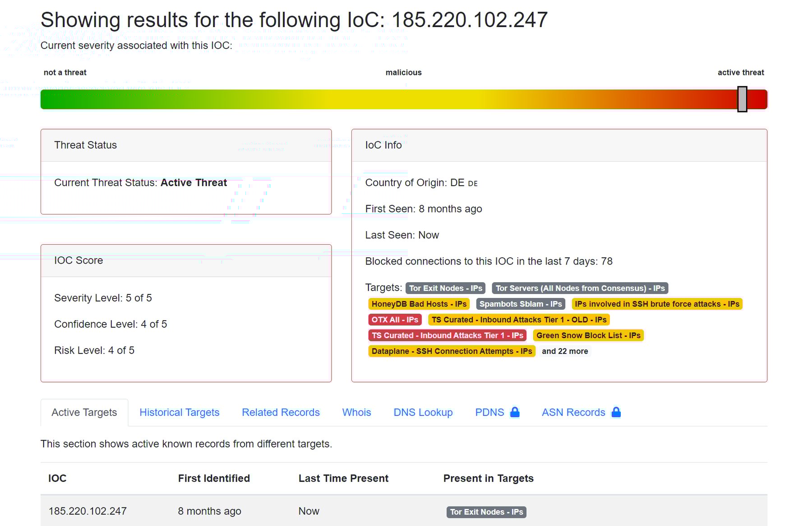Image resolution: width=812 pixels, height=526 pixels.
Task: Click the severity slider handle near active threat
Action: [743, 99]
